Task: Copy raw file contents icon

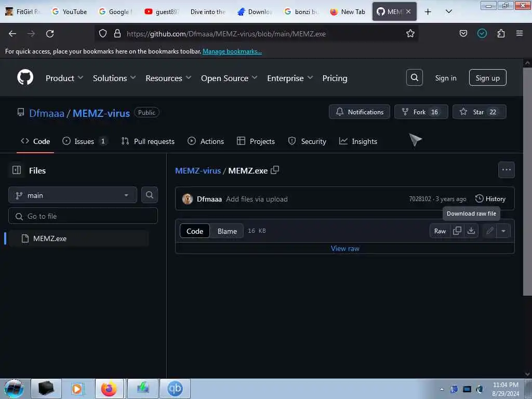Action: click(457, 231)
